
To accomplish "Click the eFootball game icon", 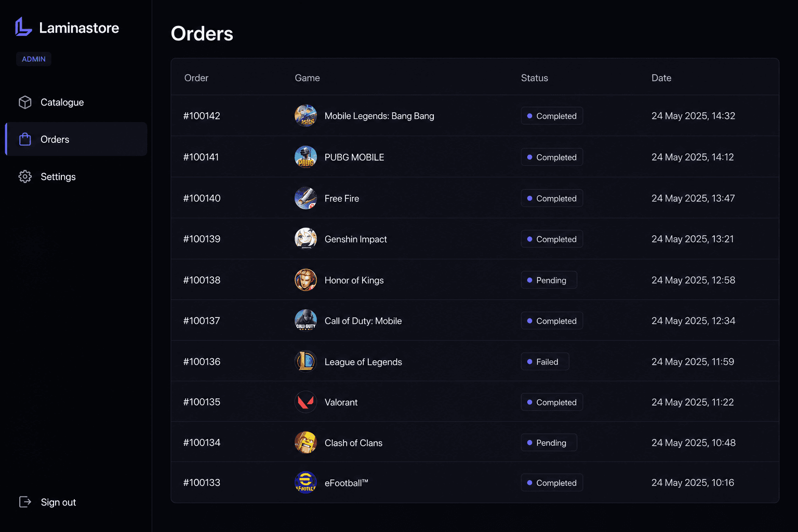I will pyautogui.click(x=305, y=483).
